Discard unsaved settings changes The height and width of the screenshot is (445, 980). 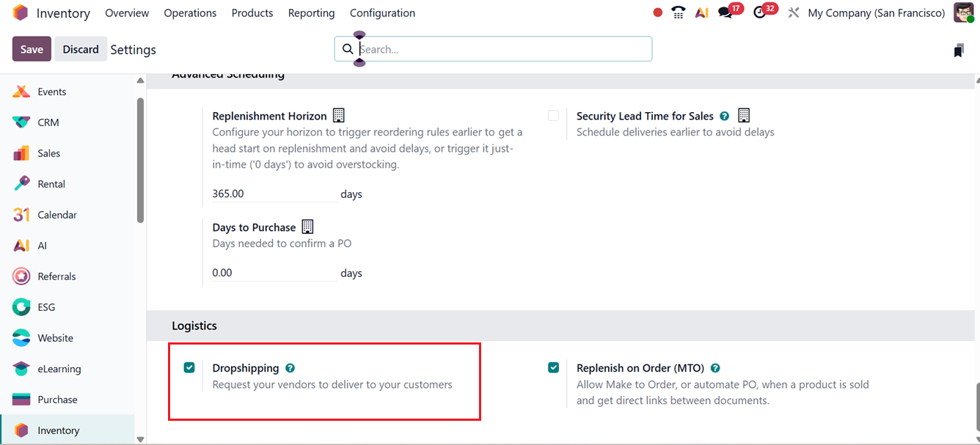click(x=81, y=48)
